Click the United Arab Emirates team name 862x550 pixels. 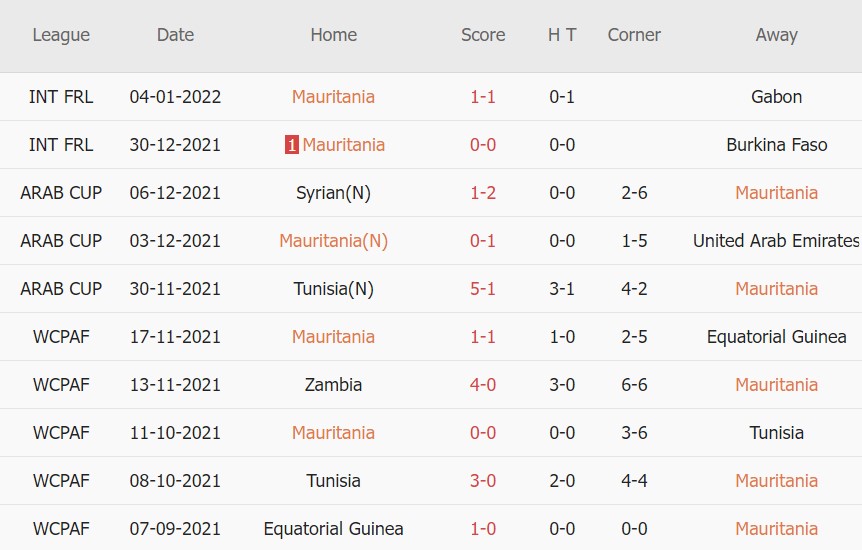coord(776,241)
